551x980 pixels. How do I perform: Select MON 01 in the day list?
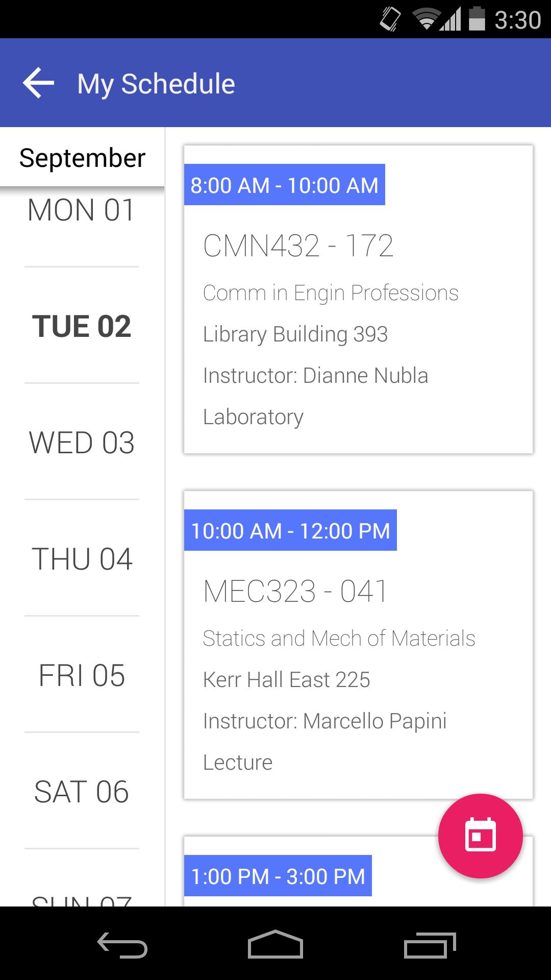(82, 210)
